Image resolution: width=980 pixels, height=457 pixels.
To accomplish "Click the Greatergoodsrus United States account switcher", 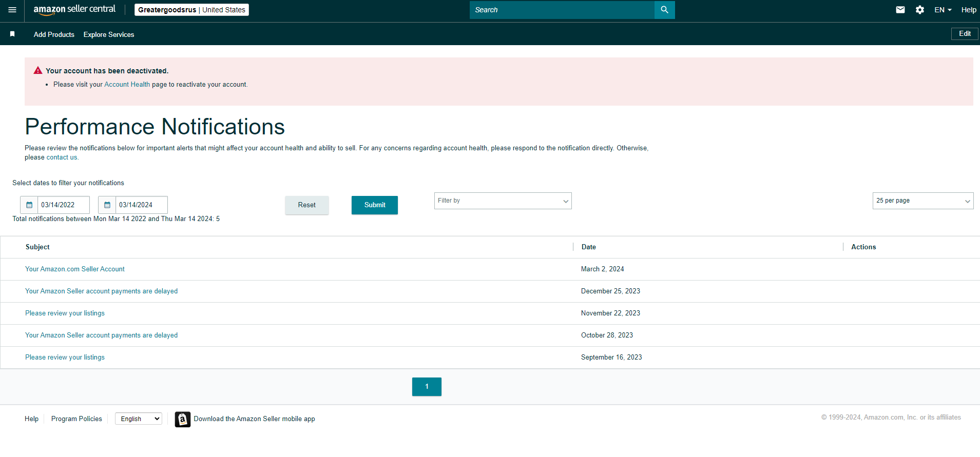I will pyautogui.click(x=191, y=10).
